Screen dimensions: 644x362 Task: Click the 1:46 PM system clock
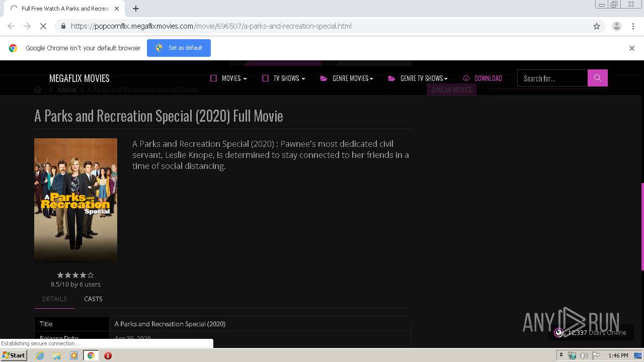click(618, 355)
